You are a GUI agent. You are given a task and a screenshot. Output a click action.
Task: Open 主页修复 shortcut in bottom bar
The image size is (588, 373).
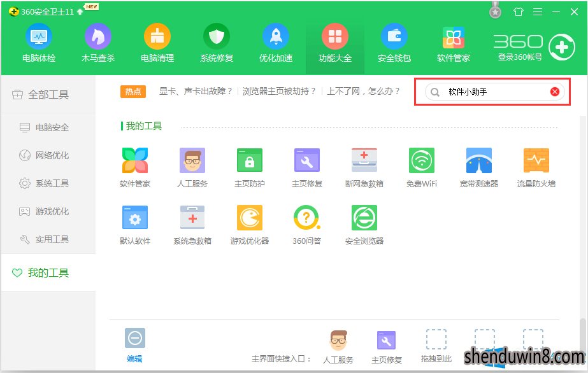(x=387, y=347)
